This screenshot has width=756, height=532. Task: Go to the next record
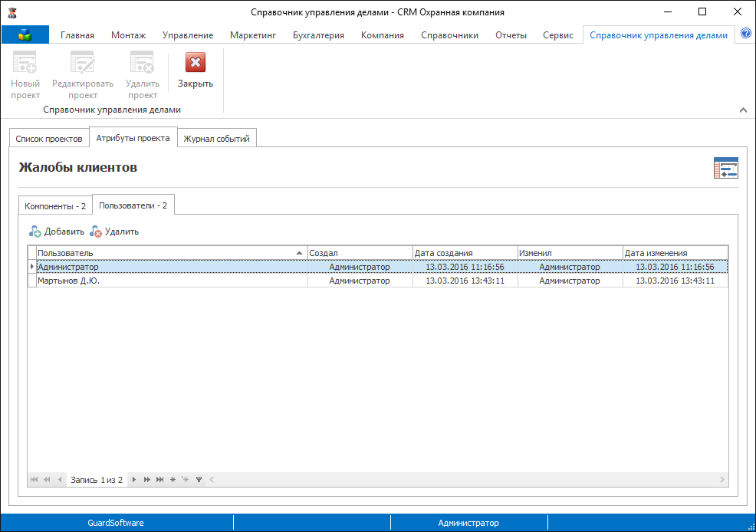134,479
